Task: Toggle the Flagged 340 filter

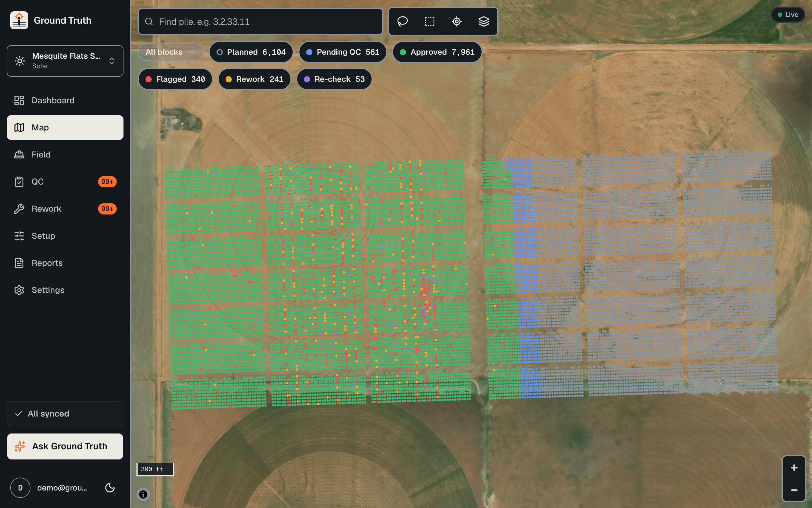Action: 175,79
